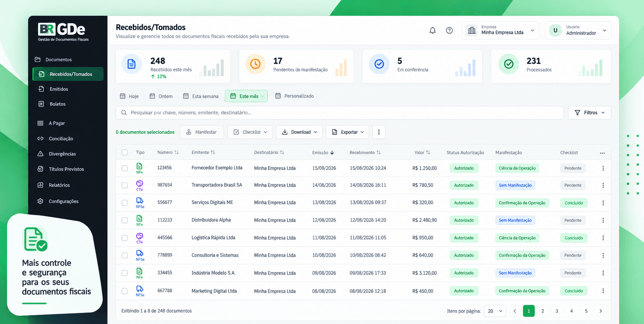Click the company building icon
This screenshot has width=644, height=324.
pos(472,31)
